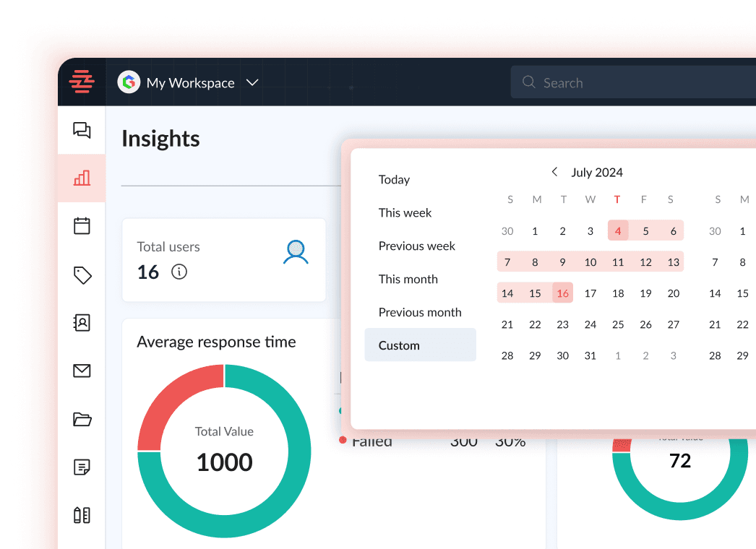Pick This month preset range
Screen dimensions: 756x549
[408, 280]
